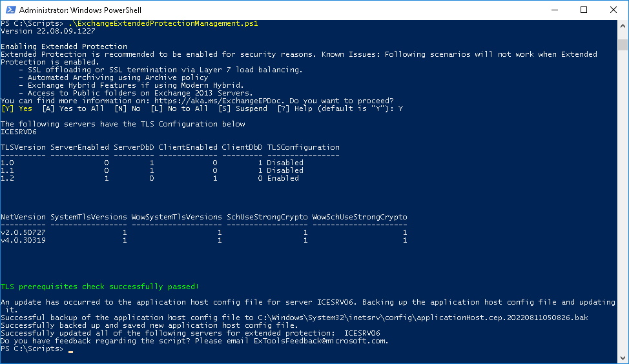Click the scrollbar up arrow
Screen dimensions: 629x364
pyautogui.click(x=623, y=26)
